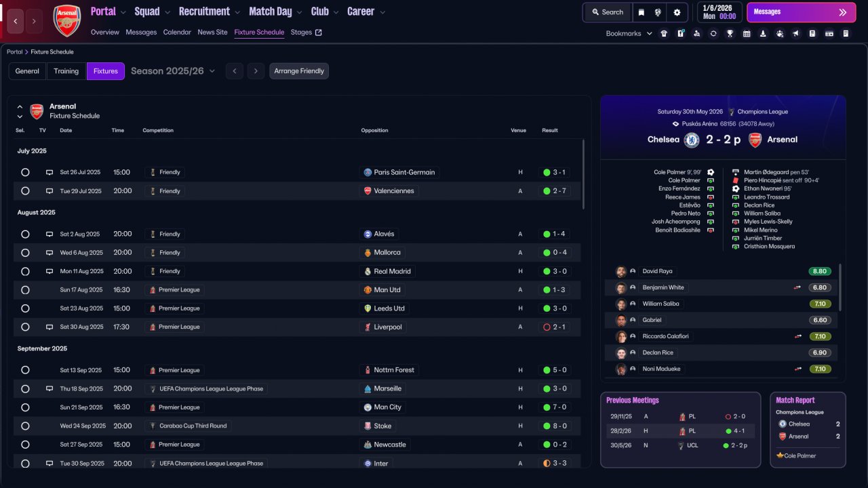
Task: Select the radio button for the Valenciennes fixture
Action: 25,191
